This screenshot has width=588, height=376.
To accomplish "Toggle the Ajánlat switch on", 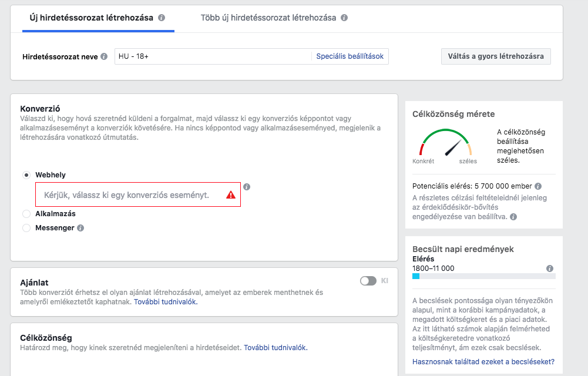I will click(x=368, y=281).
